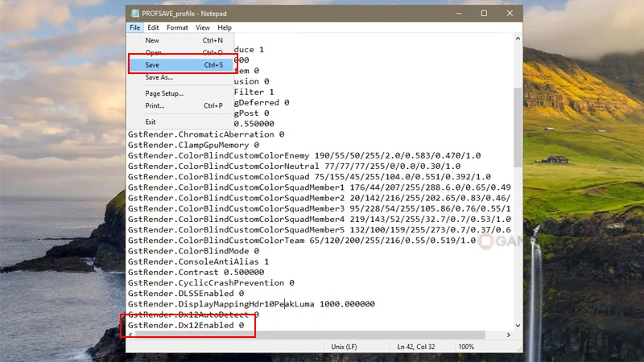Click the GstRender.Contrast 0.500000 line
The height and width of the screenshot is (362, 644).
[196, 272]
